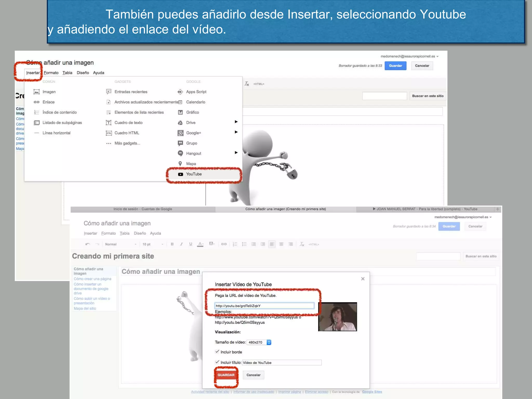Apply numbered list from toolbar

point(235,244)
